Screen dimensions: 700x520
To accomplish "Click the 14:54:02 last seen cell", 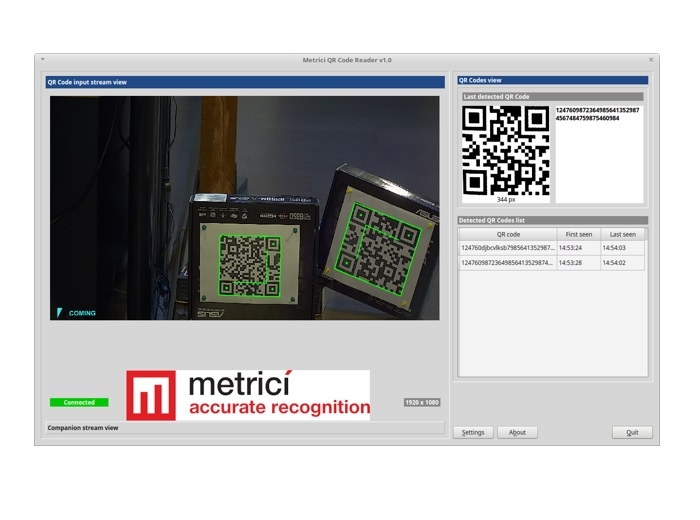I will [622, 263].
